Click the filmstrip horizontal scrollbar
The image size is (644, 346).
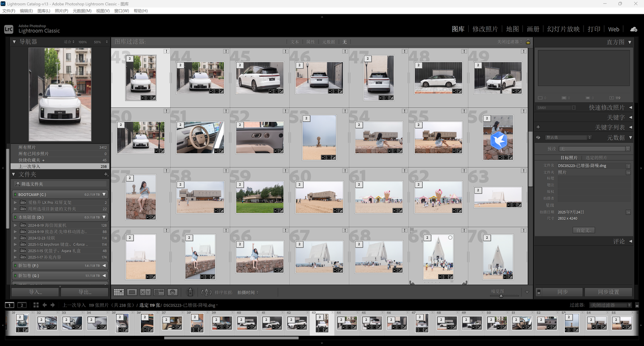(x=231, y=338)
